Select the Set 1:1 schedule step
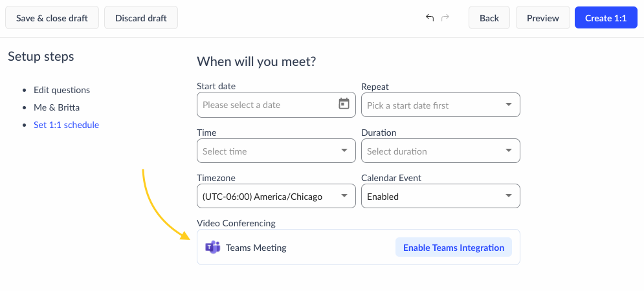The width and height of the screenshot is (644, 291). (66, 125)
